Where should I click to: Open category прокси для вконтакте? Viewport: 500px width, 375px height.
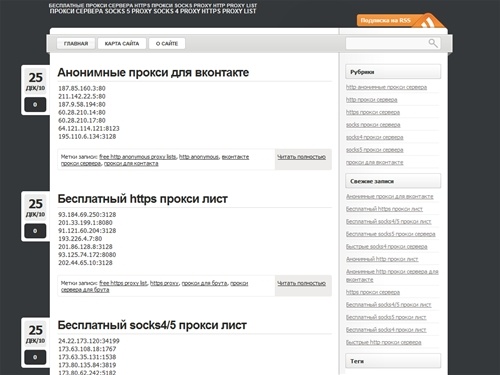click(375, 162)
